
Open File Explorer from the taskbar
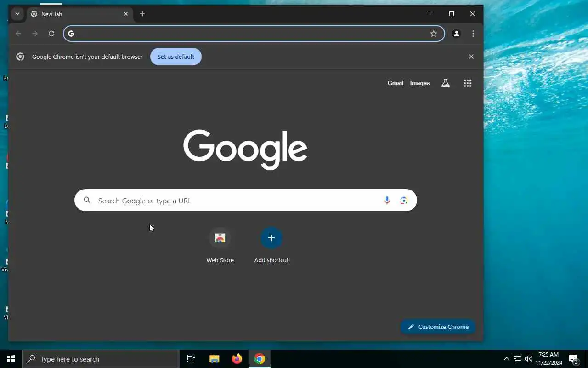tap(214, 359)
